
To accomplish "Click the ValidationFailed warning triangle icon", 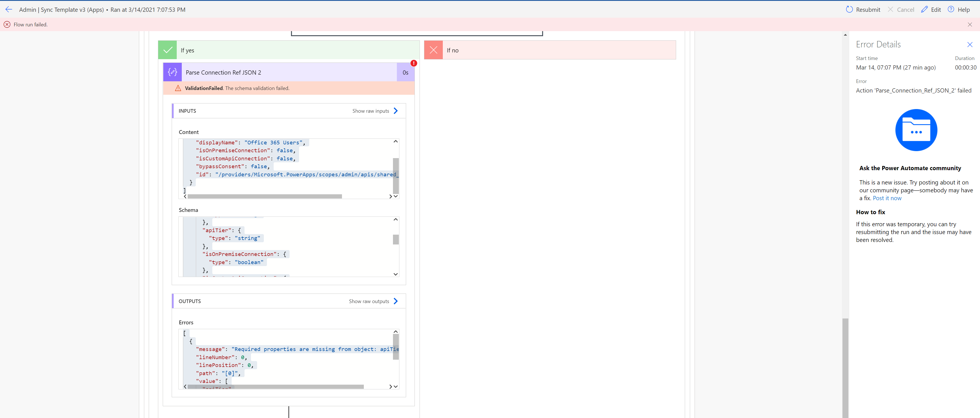I will (x=178, y=88).
